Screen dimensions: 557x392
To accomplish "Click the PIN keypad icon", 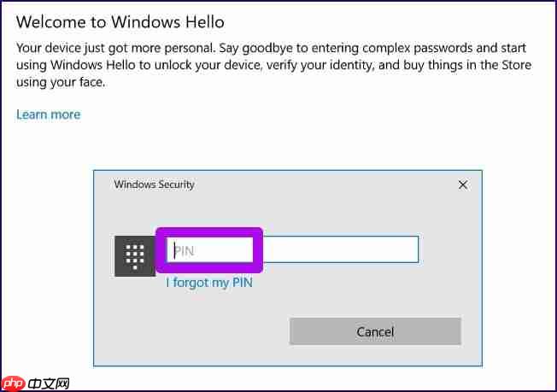I will pos(135,256).
